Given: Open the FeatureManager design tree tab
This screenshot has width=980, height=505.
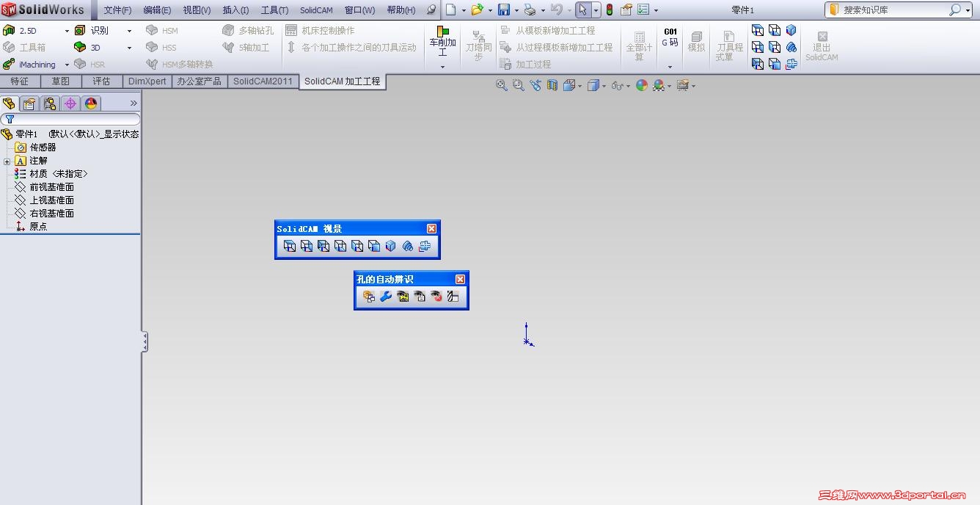Looking at the screenshot, I should [10, 103].
